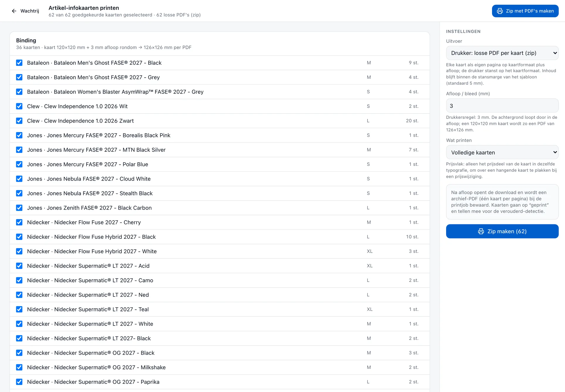Uncheck Jones Nebula Stealth Black
The height and width of the screenshot is (392, 565).
point(19,193)
